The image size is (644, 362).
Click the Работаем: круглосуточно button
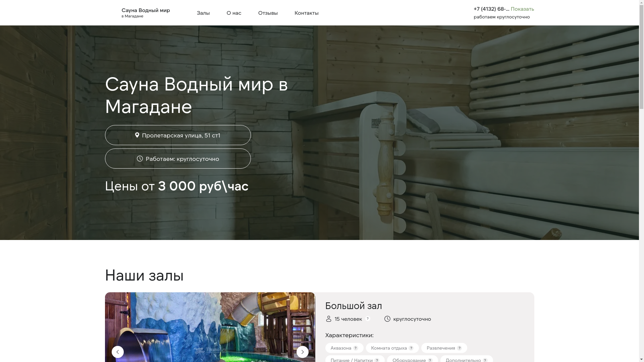pyautogui.click(x=178, y=159)
